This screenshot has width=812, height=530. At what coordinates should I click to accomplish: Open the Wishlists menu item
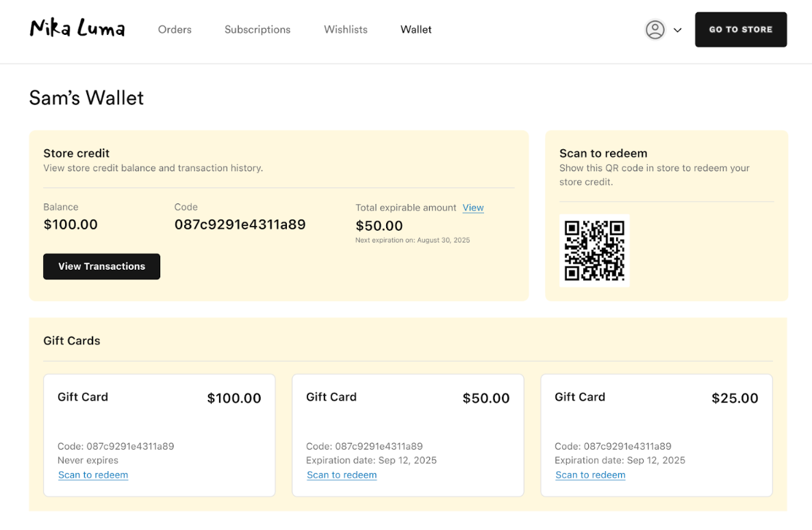(x=346, y=29)
